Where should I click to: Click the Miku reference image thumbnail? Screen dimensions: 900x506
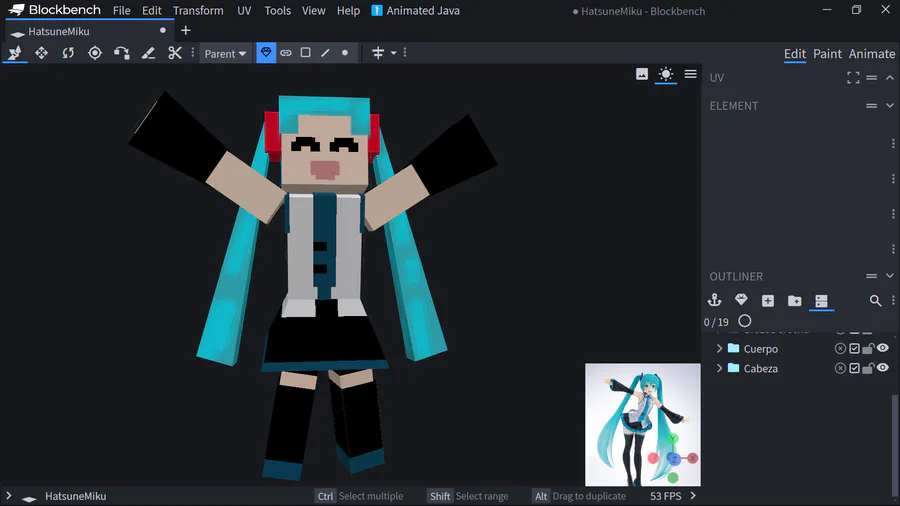643,425
